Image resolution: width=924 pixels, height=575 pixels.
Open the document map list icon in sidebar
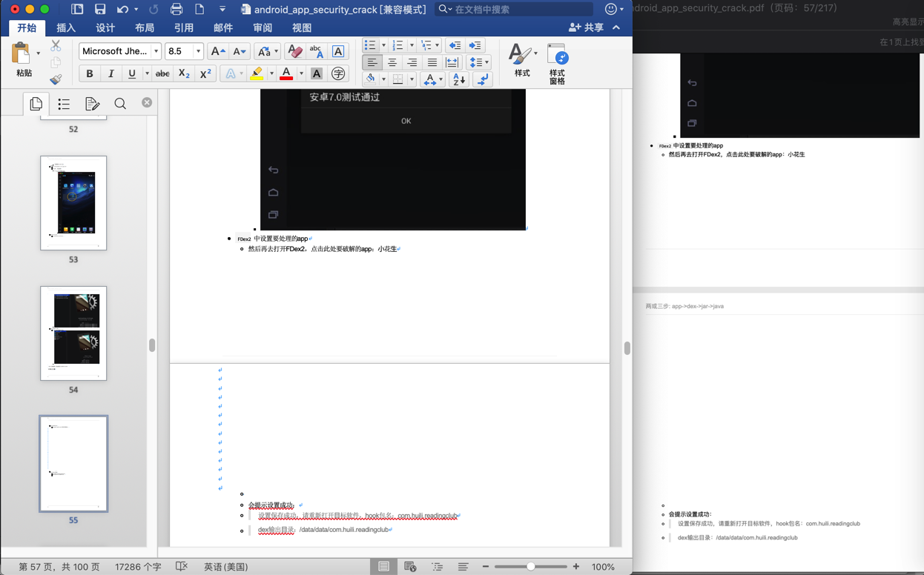[x=64, y=104]
